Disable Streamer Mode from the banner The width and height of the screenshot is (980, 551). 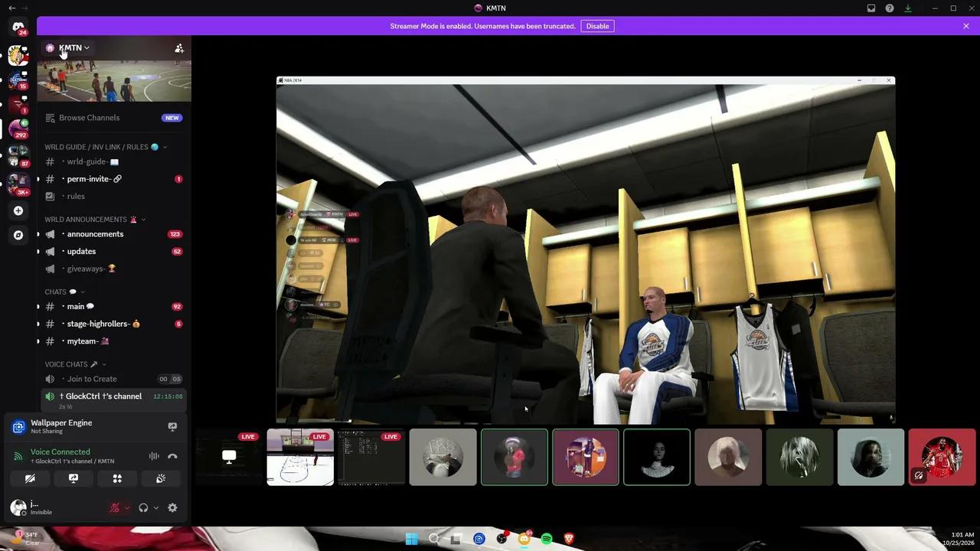[x=597, y=26]
